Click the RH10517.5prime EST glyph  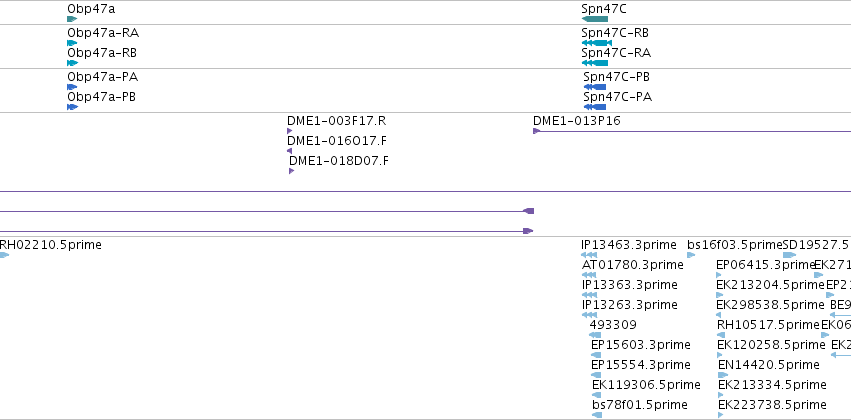click(x=721, y=335)
